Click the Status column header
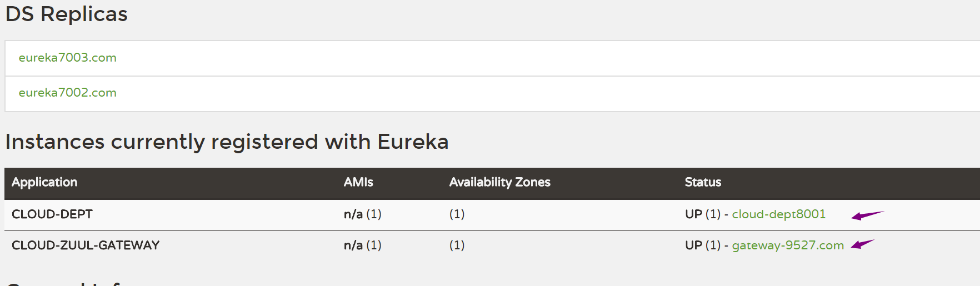980x286 pixels. (703, 182)
